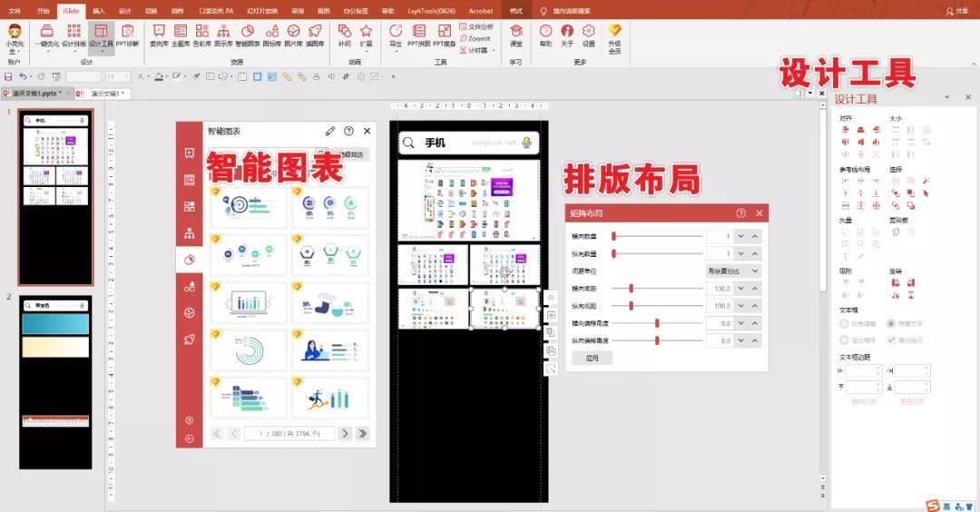
Task: Toggle the checkbox in the 文本框 section
Action: 891,340
